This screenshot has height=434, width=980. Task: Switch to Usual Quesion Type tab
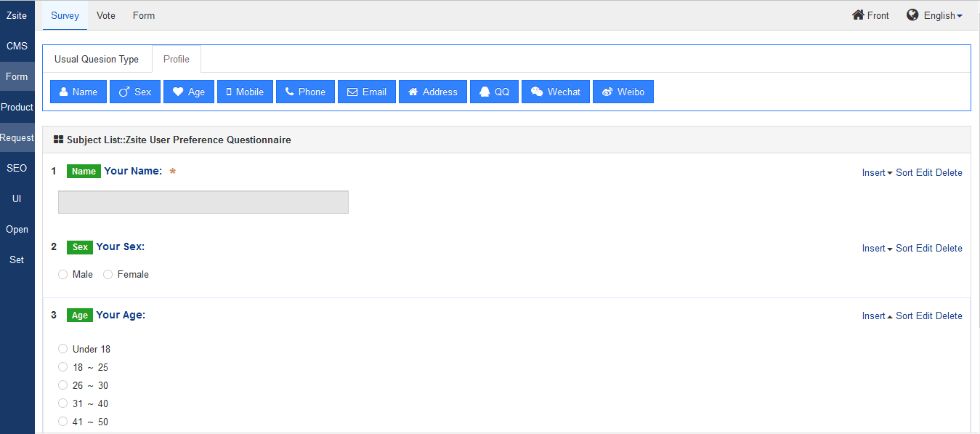97,59
